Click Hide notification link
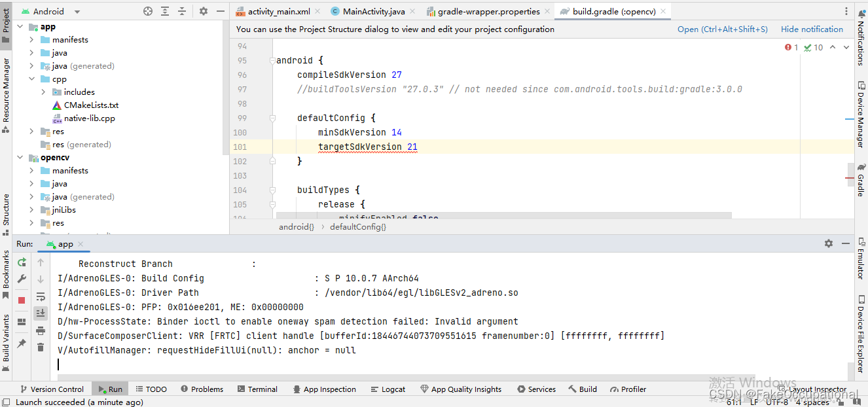The image size is (868, 407). coord(812,29)
